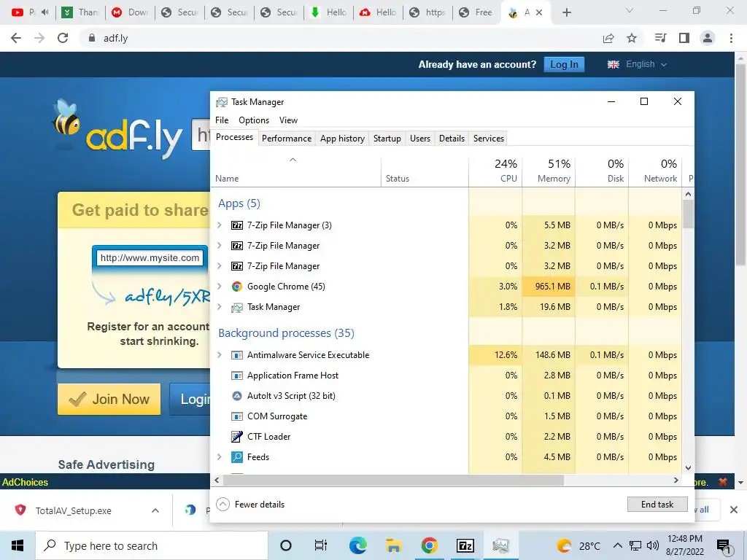This screenshot has height=560, width=747.
Task: Click the Task Manager process row icon
Action: click(x=237, y=307)
